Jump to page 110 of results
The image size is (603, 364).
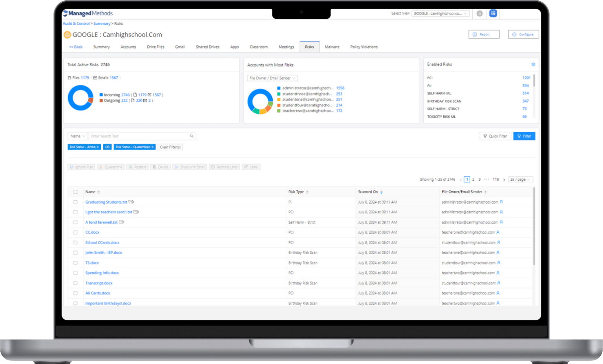(496, 180)
